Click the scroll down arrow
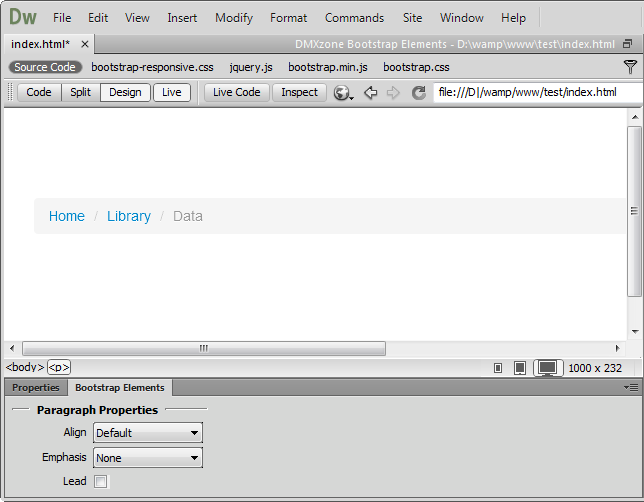644x502 pixels. [x=635, y=332]
